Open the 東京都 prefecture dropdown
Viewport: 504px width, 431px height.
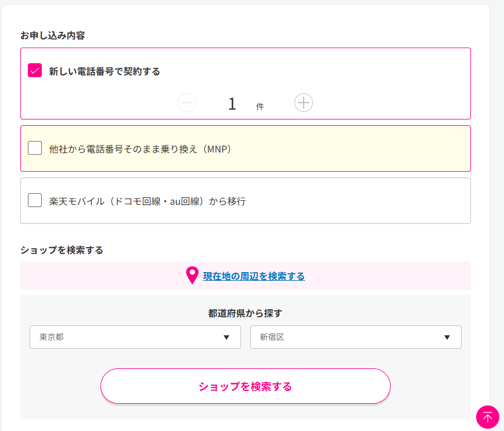pos(135,337)
